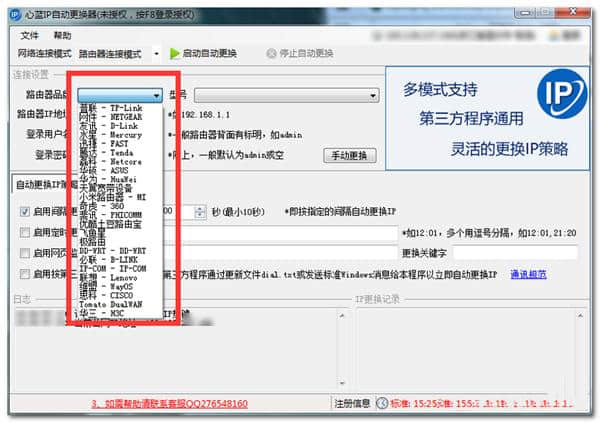Choose DD-WRT - DD-WRT entry
Image resolution: width=600 pixels, height=423 pixels.
pos(112,251)
